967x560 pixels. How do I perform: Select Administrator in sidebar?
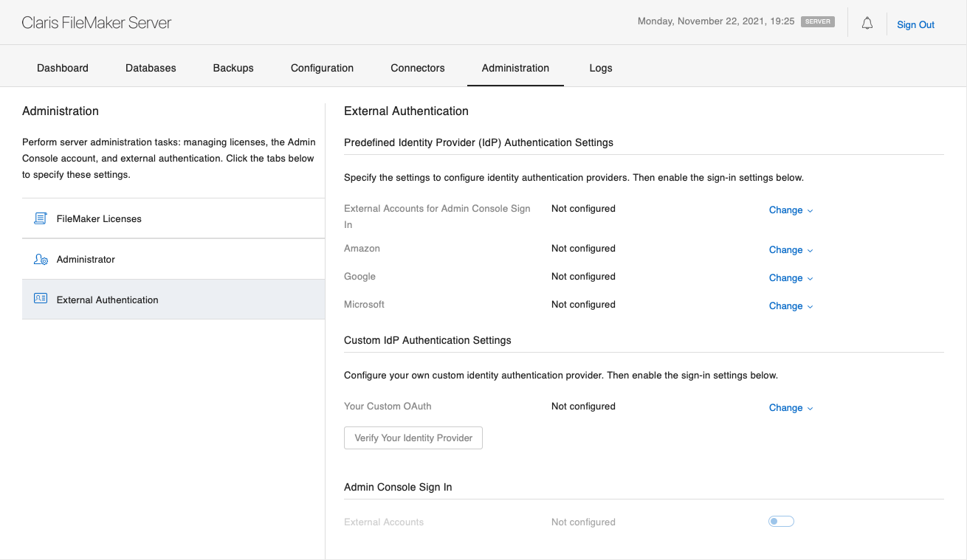[x=173, y=259]
